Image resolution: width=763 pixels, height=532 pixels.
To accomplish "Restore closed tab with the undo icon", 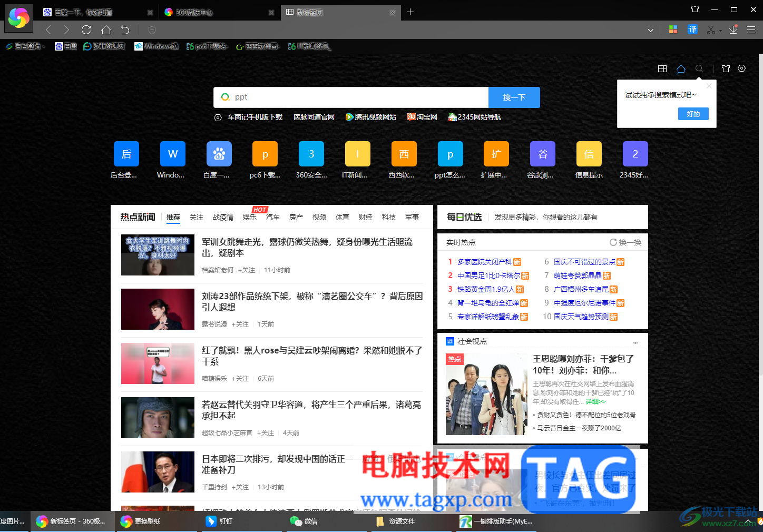I will (x=125, y=30).
